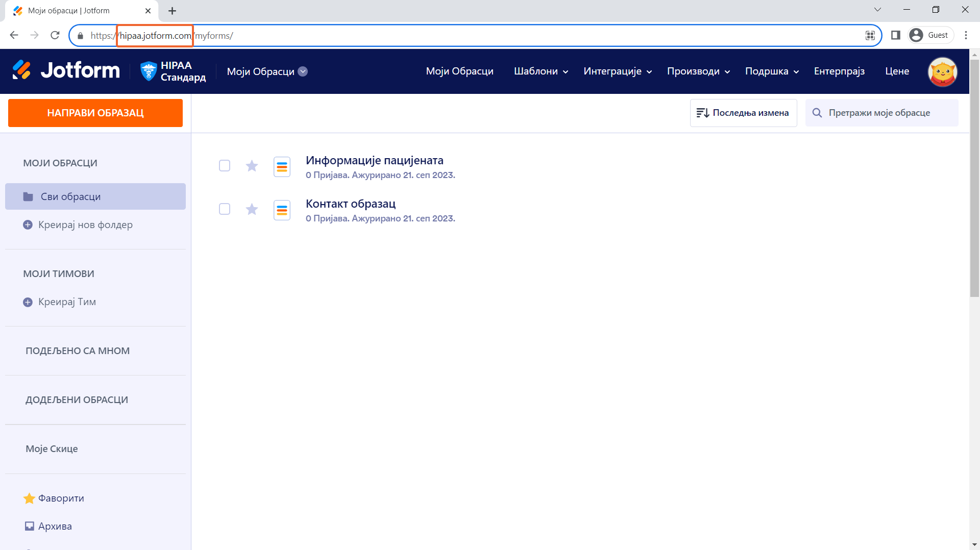980x550 pixels.
Task: Click the Jotform logo in header
Action: coord(66,70)
